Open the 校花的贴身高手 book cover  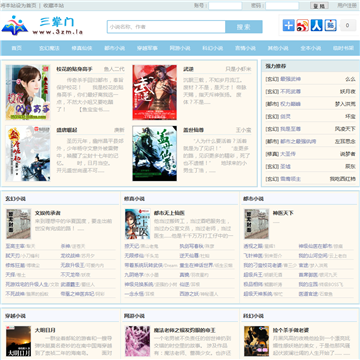click(28, 92)
